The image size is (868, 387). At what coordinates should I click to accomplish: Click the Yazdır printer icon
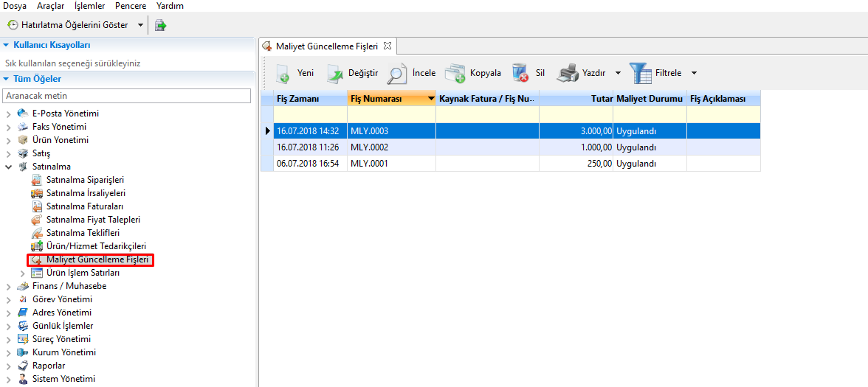click(x=568, y=74)
